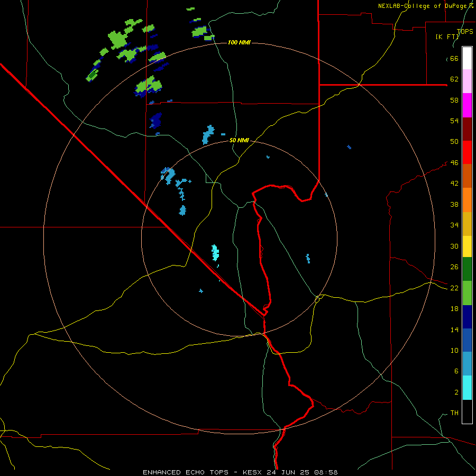476x476 pixels.
Task: Click the 'KESX' radar station identifier
Action: (x=253, y=472)
